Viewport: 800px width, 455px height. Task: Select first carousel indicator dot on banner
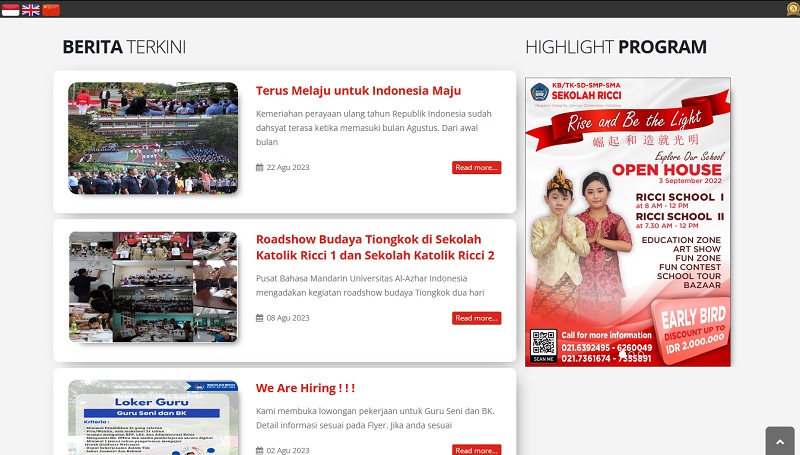point(622,353)
